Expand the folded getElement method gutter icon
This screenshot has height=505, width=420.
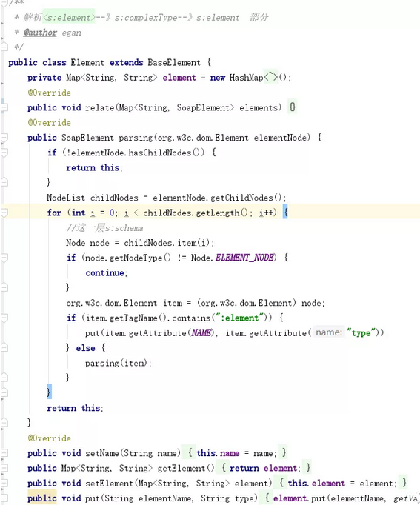click(4, 468)
